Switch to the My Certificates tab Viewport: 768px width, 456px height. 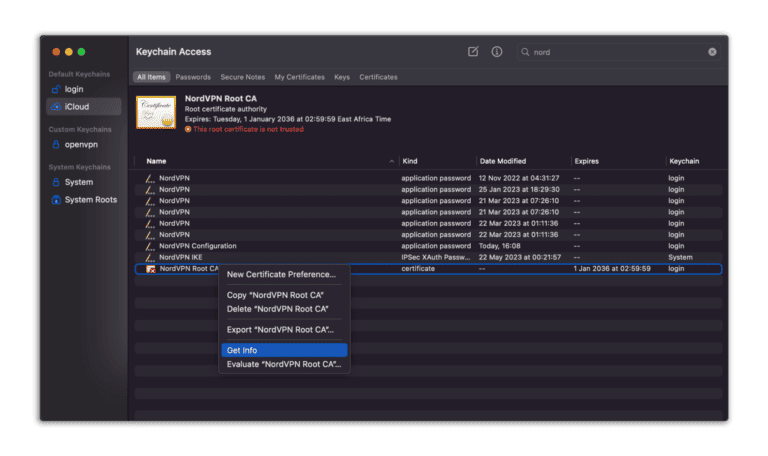300,77
